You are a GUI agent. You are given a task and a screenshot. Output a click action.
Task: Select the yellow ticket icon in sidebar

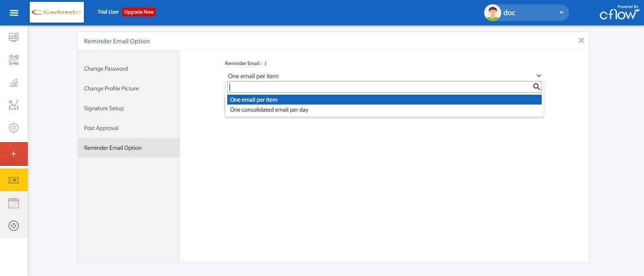[14, 180]
